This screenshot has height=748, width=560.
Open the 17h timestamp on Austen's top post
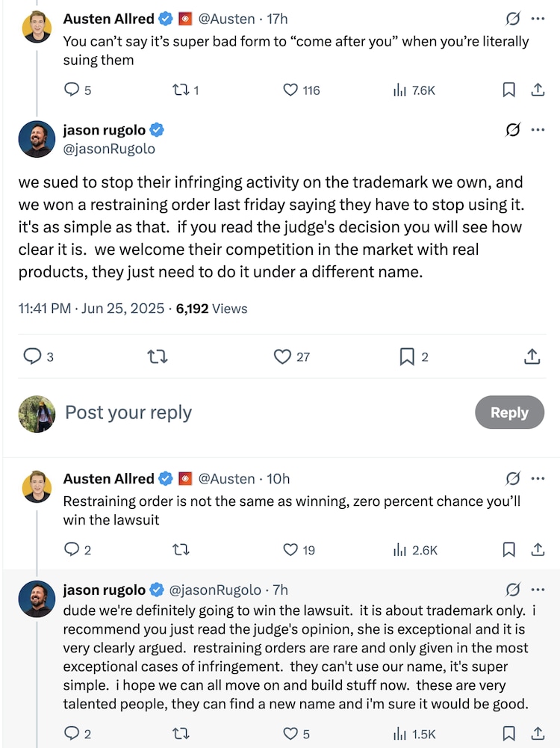click(277, 19)
